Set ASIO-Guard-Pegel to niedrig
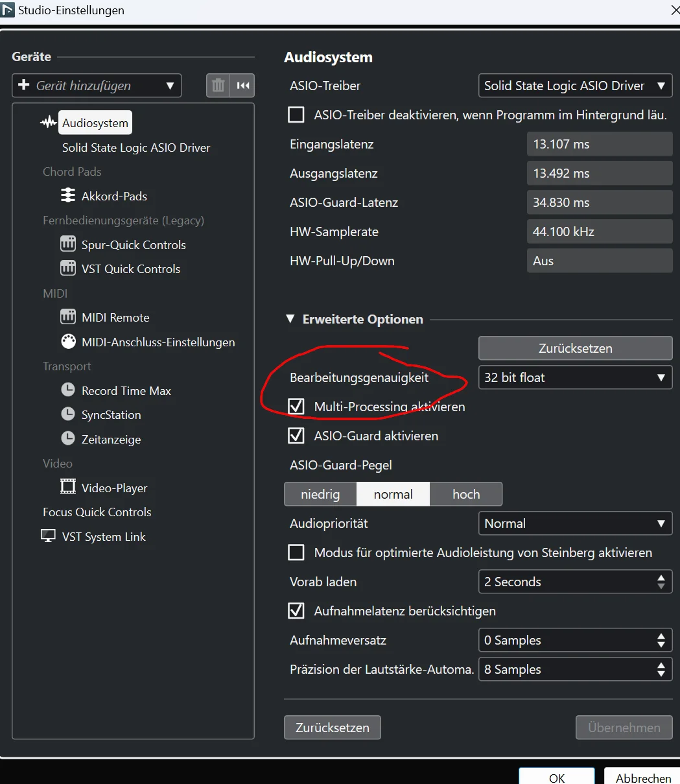680x784 pixels. pos(320,494)
